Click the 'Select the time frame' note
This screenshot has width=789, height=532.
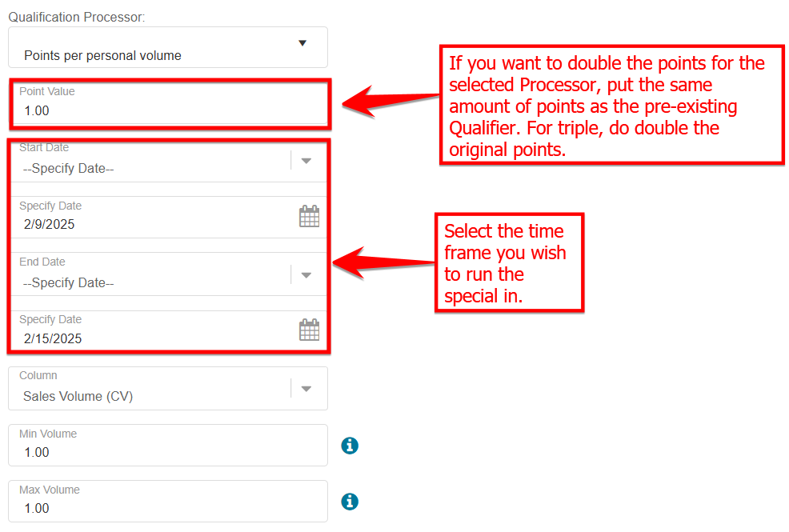[x=508, y=263]
